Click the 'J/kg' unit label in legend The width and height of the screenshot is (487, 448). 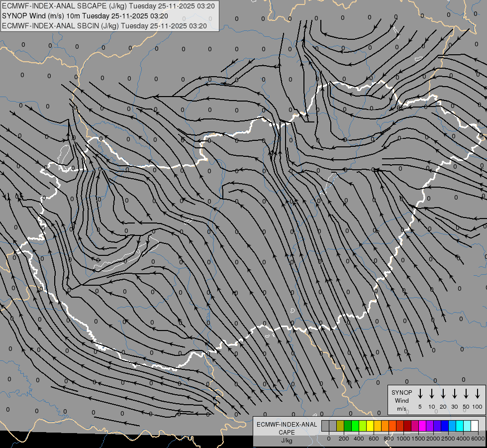[x=287, y=441]
